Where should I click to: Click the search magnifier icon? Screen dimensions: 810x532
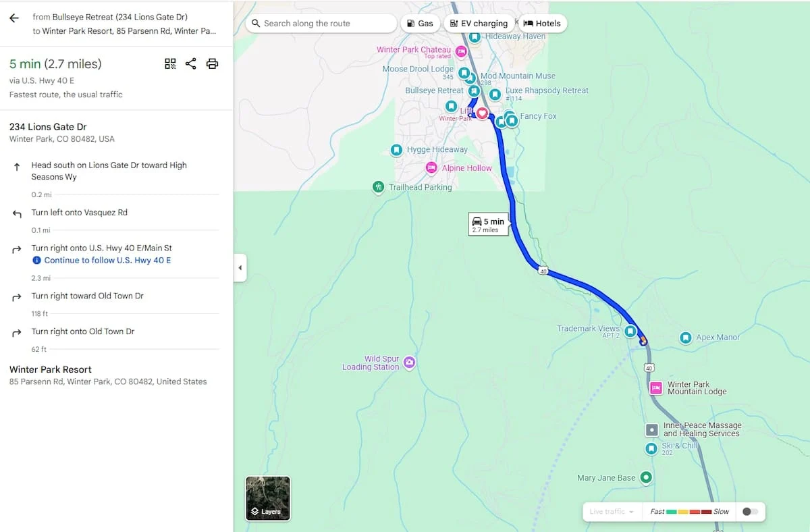click(256, 23)
